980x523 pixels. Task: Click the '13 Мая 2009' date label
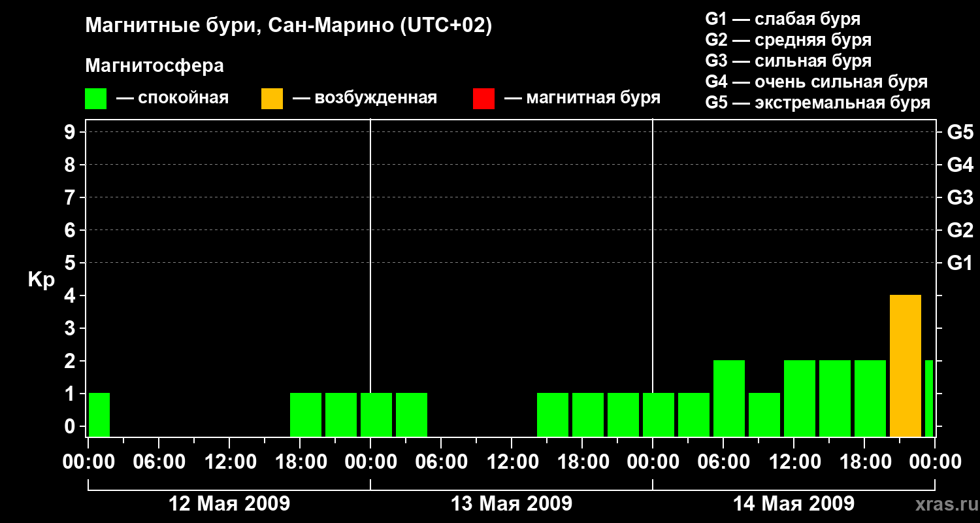coord(512,504)
